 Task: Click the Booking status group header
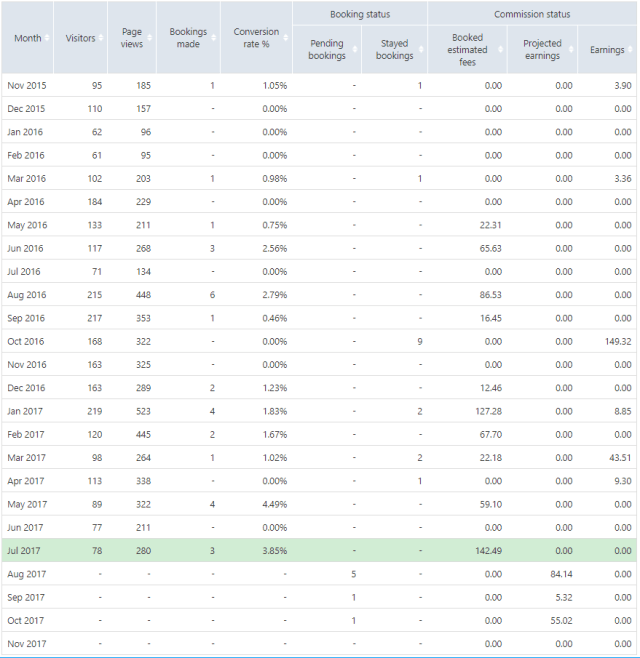click(x=360, y=15)
